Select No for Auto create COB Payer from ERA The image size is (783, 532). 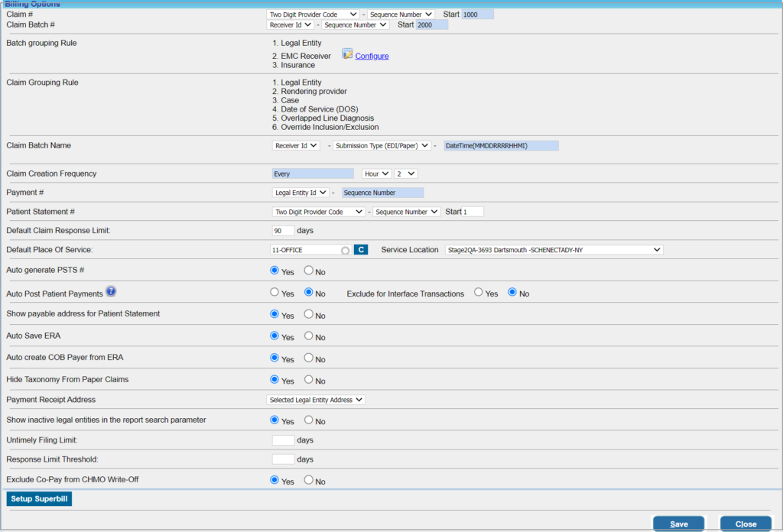coord(309,357)
